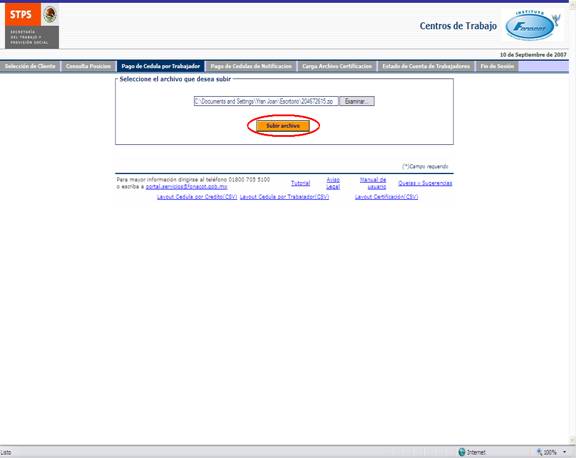Click the Quejas y Sugerencias link
Image resolution: width=576 pixels, height=458 pixels.
coord(425,183)
